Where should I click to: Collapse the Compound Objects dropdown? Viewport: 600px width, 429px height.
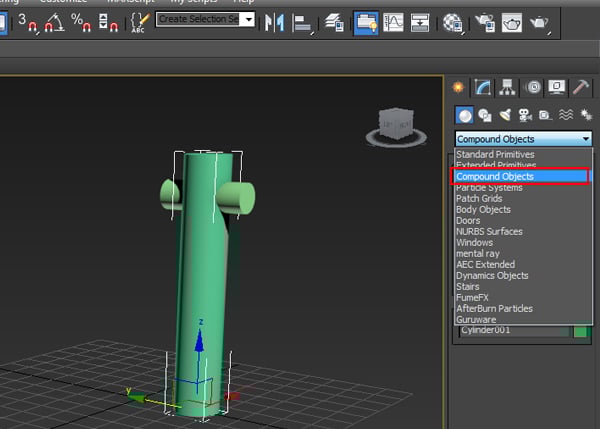click(586, 139)
